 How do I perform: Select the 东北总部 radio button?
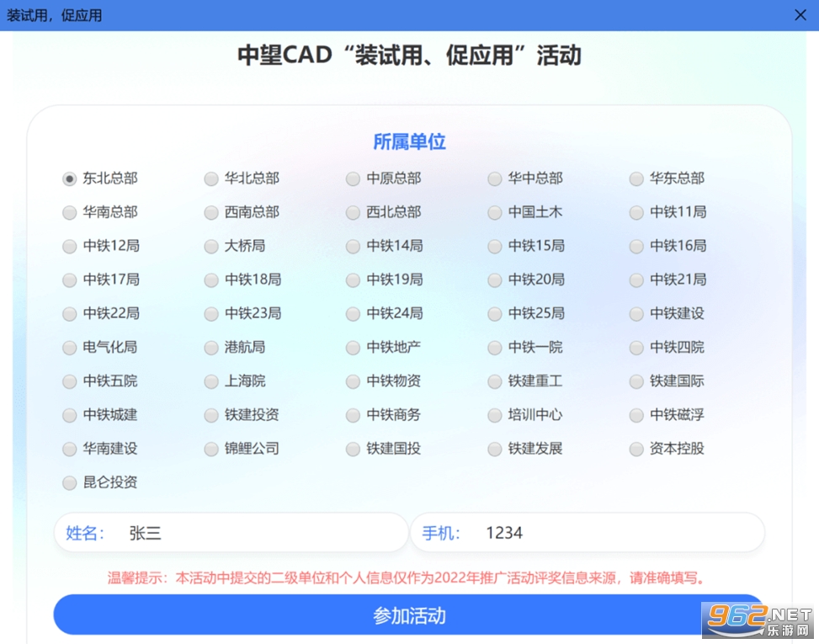[x=70, y=179]
